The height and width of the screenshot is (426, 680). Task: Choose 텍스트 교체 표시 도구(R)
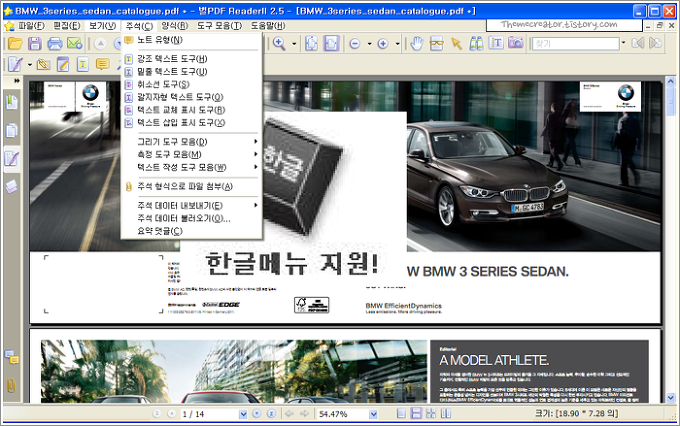click(x=192, y=110)
